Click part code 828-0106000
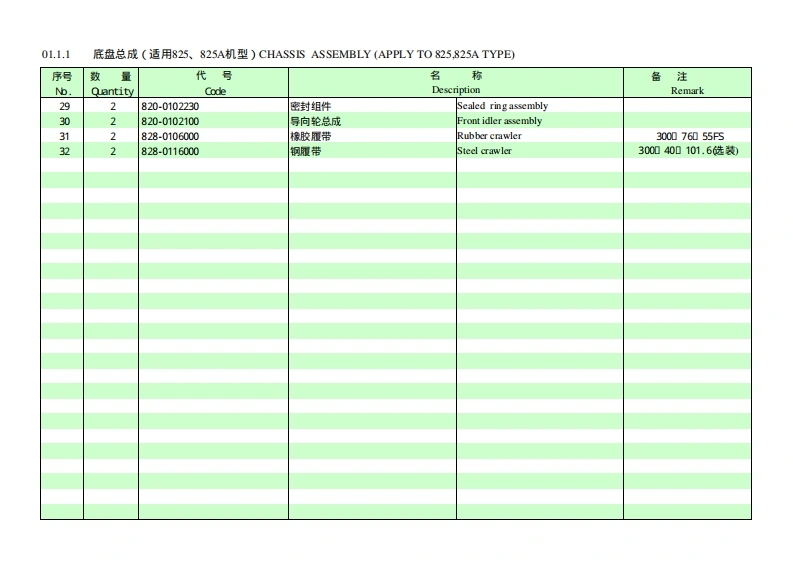This screenshot has height=561, width=793. [170, 136]
